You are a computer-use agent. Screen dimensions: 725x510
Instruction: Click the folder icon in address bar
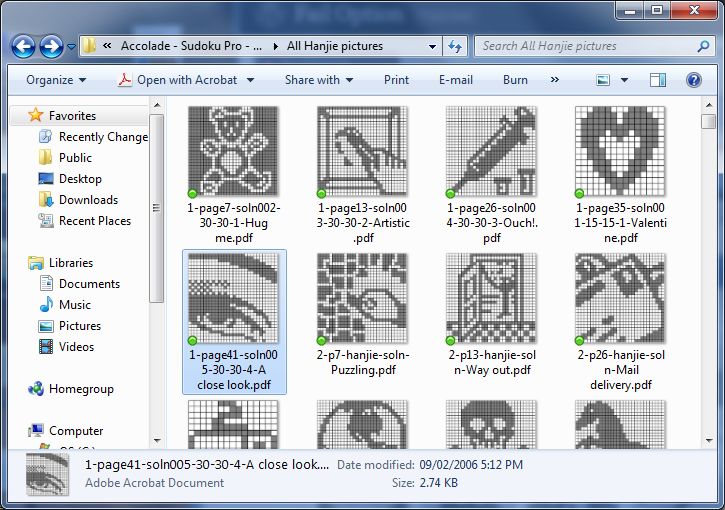pyautogui.click(x=89, y=46)
